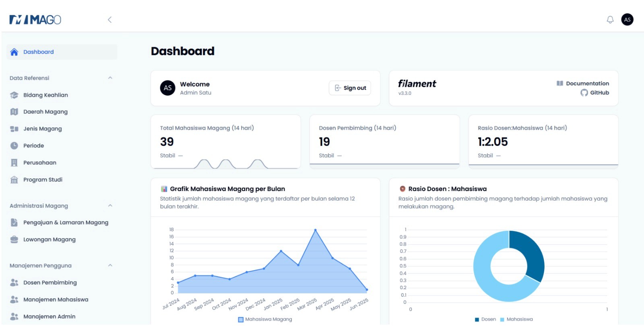This screenshot has height=326, width=644.
Task: Click the Total Mahasiswa Magang stat card
Action: click(x=225, y=142)
